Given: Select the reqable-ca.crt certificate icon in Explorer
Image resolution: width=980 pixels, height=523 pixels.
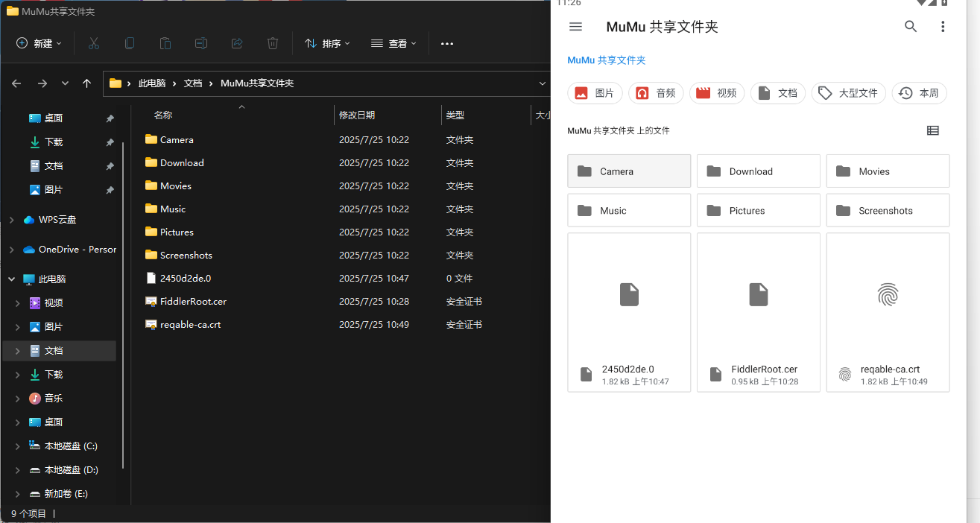Looking at the screenshot, I should [x=151, y=325].
